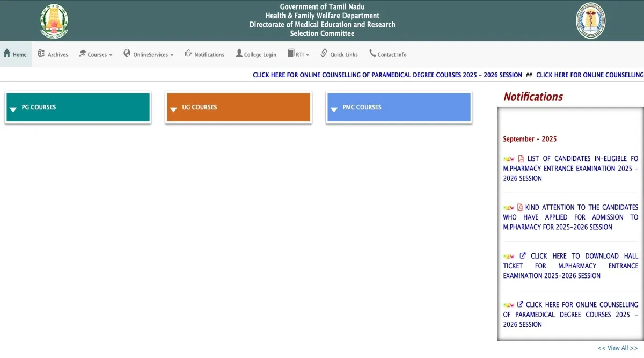Click the chain Quick Links icon
This screenshot has height=358, width=644.
(324, 53)
